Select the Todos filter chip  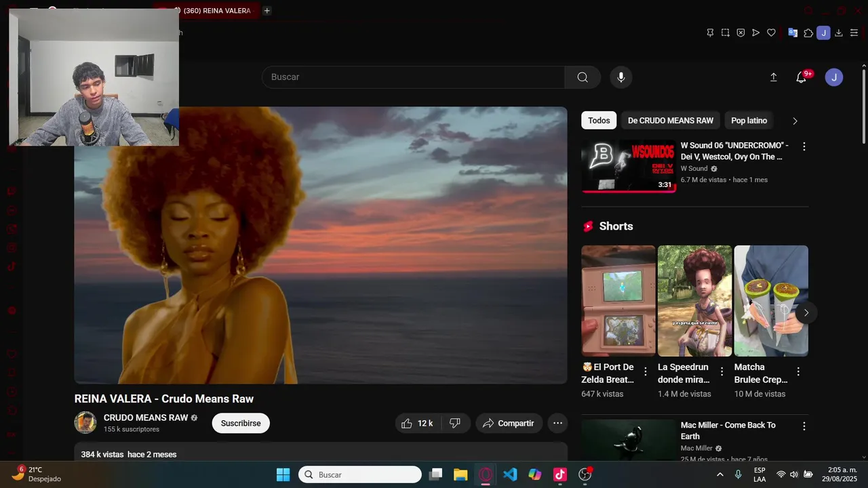(599, 121)
